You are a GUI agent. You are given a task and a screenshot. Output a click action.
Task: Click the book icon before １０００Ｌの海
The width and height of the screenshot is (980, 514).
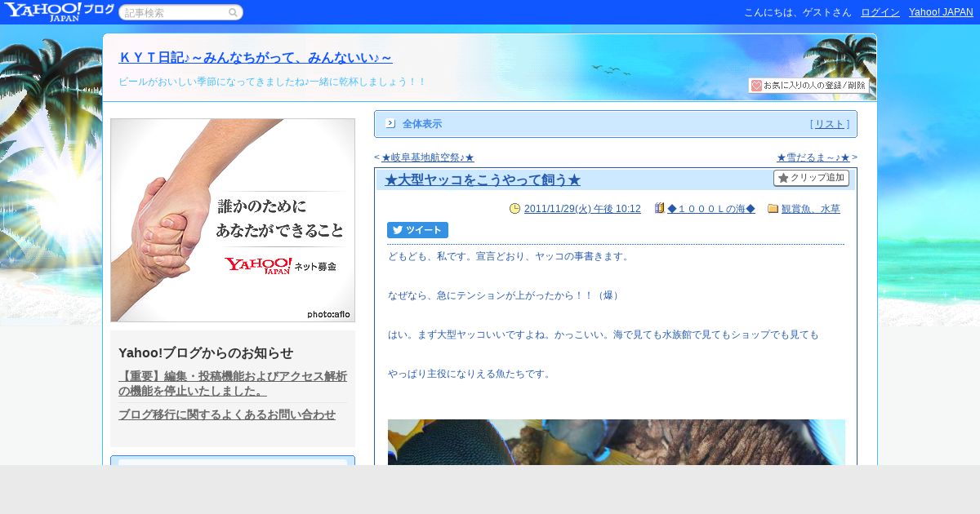659,209
